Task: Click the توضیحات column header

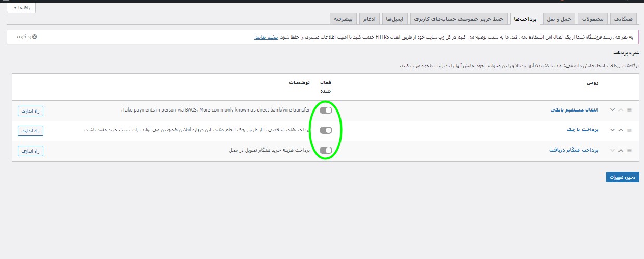Action: click(299, 83)
